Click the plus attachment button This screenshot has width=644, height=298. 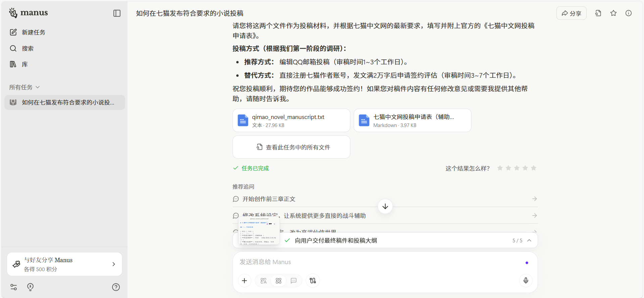[x=244, y=281]
